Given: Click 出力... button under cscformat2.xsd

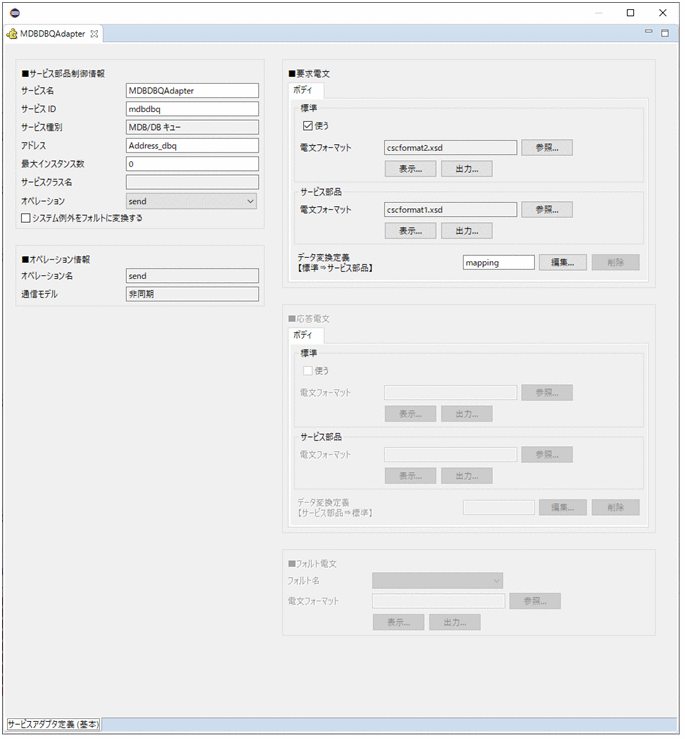Looking at the screenshot, I should 466,169.
